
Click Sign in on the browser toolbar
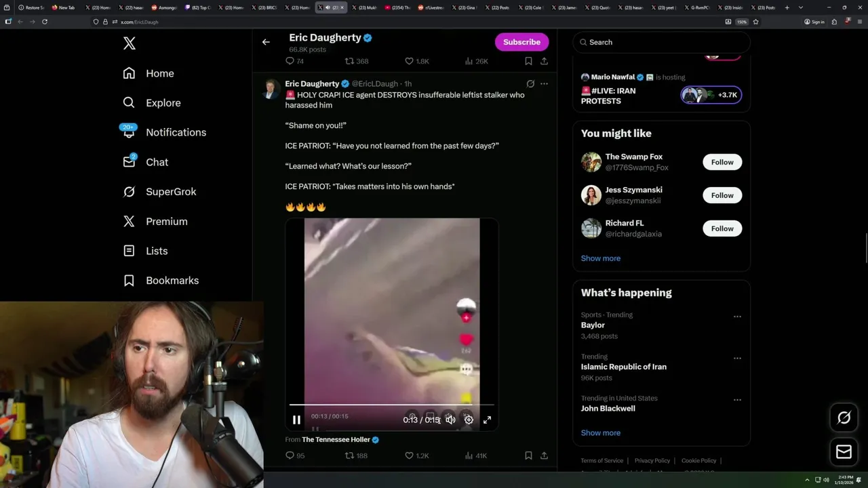tap(814, 22)
